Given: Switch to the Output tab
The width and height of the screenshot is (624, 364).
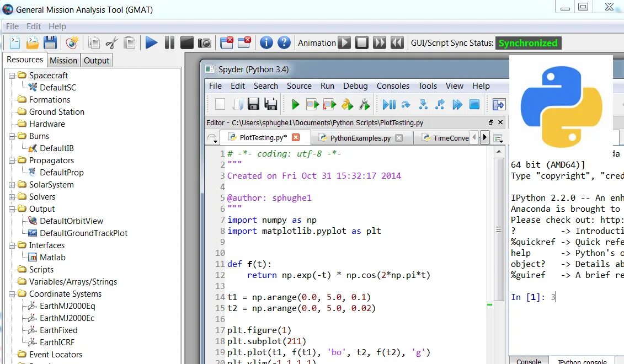Looking at the screenshot, I should (x=97, y=61).
